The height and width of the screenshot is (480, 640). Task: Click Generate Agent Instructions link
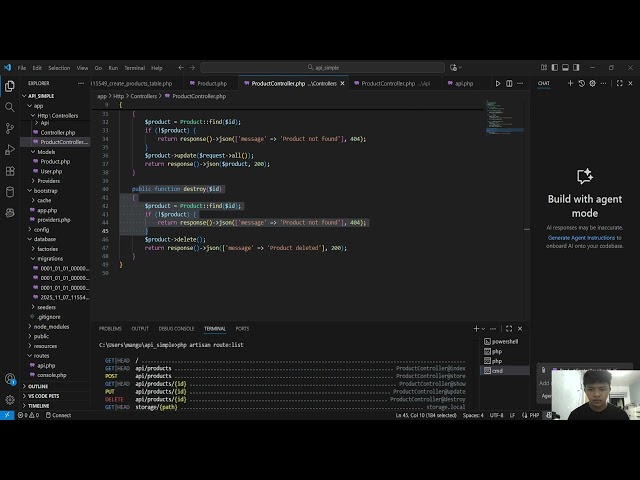pyautogui.click(x=581, y=238)
